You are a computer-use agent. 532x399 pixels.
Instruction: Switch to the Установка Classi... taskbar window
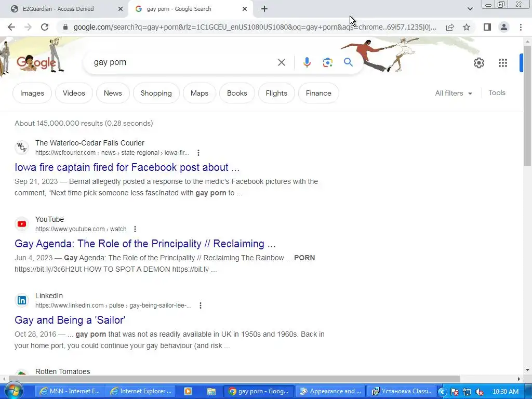pyautogui.click(x=402, y=391)
